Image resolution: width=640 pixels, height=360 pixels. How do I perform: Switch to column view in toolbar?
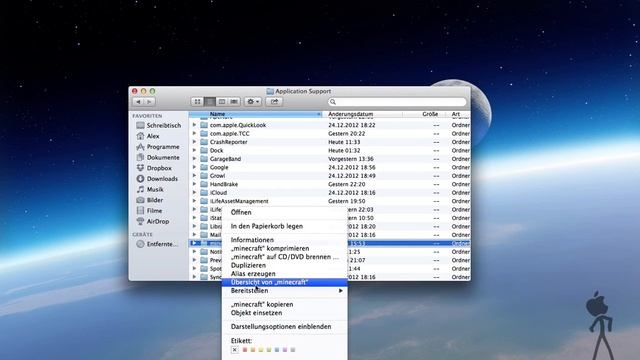click(222, 102)
